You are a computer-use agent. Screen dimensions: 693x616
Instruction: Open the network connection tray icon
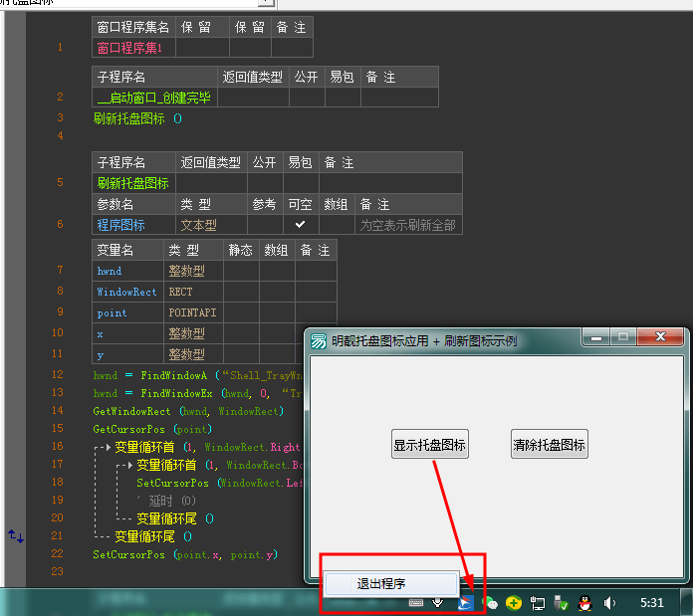[x=538, y=602]
